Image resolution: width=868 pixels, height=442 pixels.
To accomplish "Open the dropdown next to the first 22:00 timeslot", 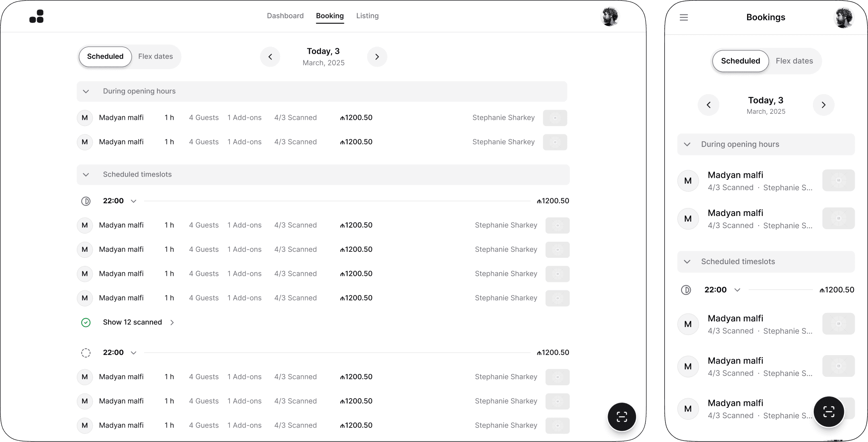I will coord(133,201).
